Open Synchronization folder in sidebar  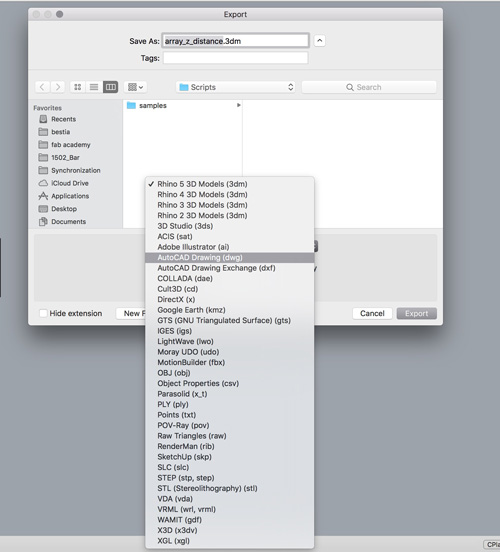point(69,170)
